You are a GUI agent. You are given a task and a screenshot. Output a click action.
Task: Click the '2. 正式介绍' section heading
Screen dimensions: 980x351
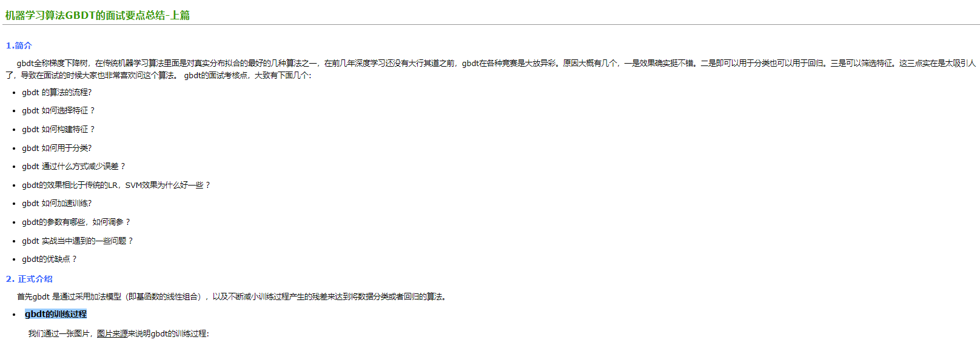click(29, 279)
